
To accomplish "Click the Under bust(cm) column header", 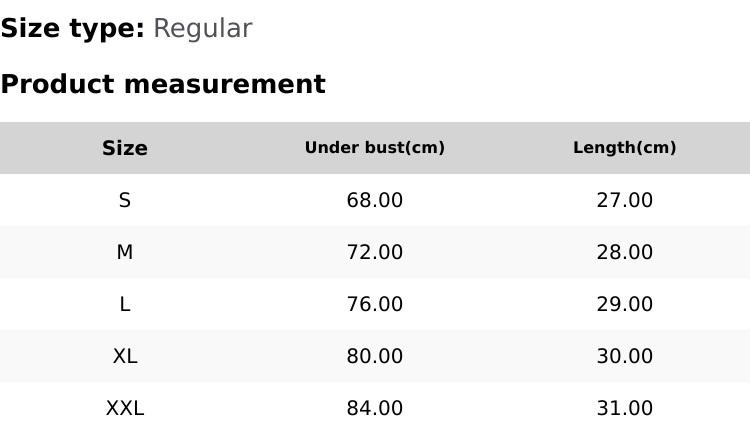I will [x=375, y=148].
